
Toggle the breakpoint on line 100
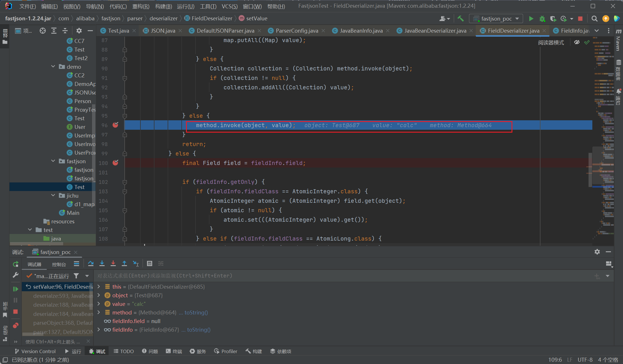coord(115,163)
